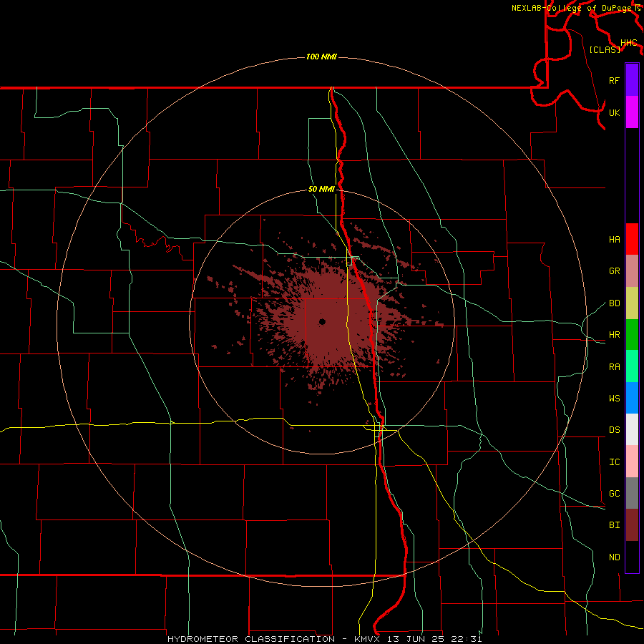Click the blue WS legend swatch

click(632, 398)
